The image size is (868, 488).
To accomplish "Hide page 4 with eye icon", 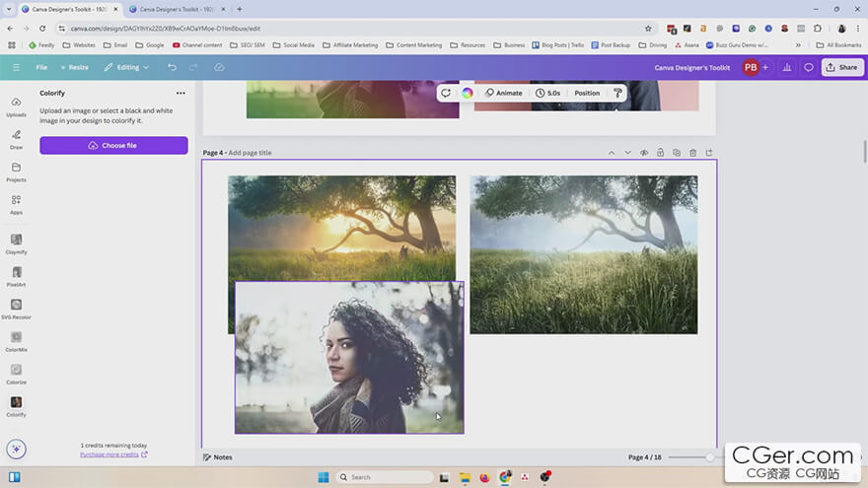I will (644, 153).
